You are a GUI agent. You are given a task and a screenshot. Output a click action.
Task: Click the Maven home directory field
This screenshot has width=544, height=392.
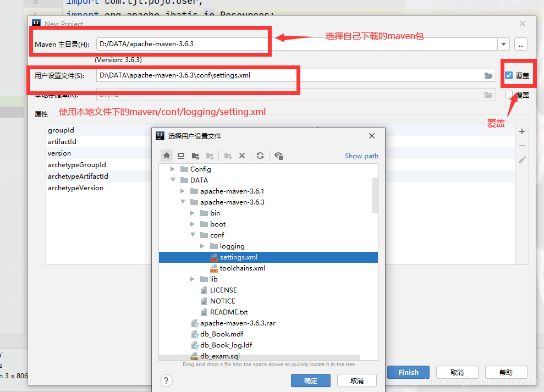tap(297, 45)
